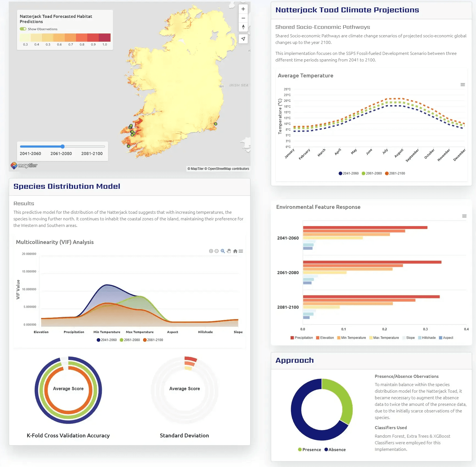Toggle Precipitation in feature response legend
476x467 pixels.
click(x=302, y=338)
